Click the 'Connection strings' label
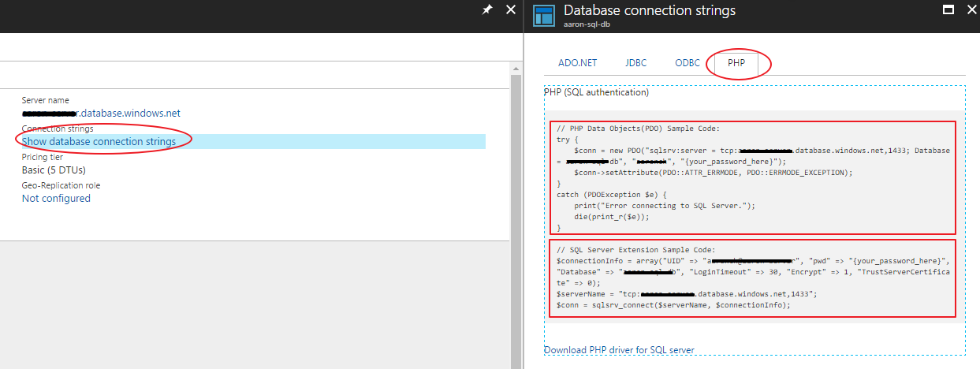The width and height of the screenshot is (980, 369). point(58,129)
